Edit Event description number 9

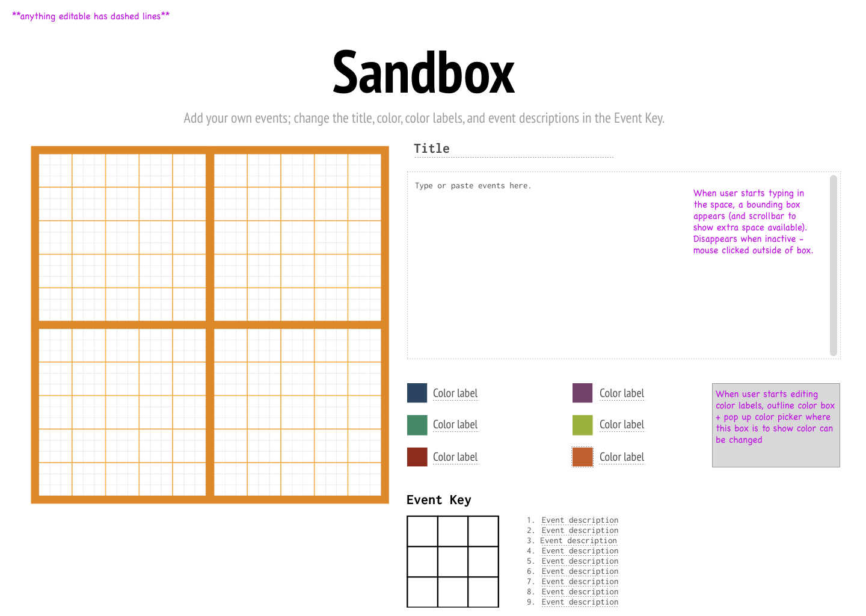tap(580, 602)
